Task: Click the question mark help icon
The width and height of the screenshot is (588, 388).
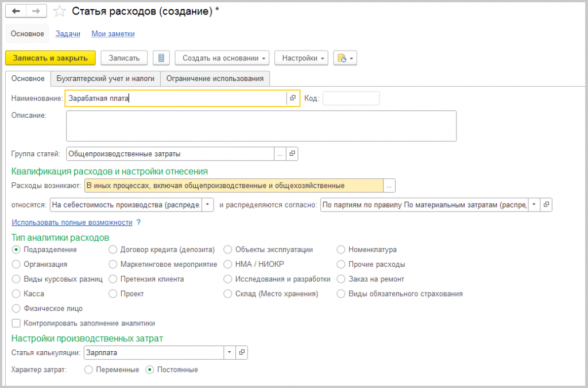Action: [x=138, y=222]
